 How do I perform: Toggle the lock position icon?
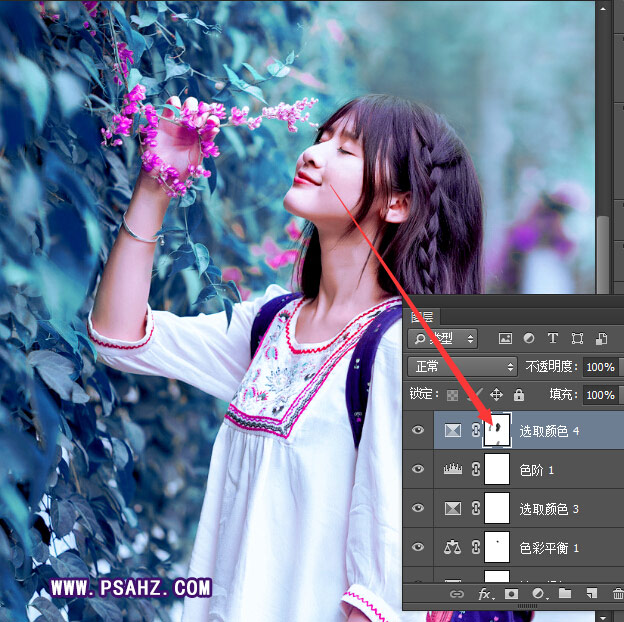pos(496,395)
